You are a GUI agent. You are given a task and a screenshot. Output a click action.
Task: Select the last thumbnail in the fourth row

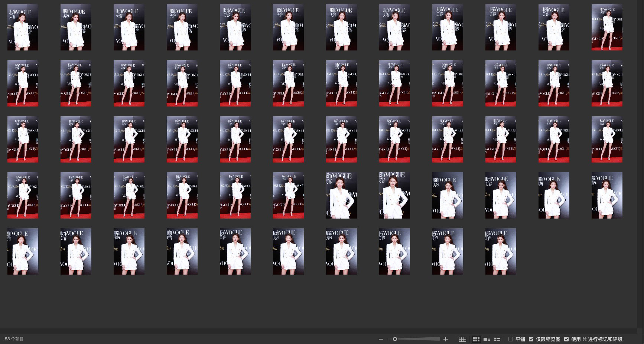pos(607,195)
